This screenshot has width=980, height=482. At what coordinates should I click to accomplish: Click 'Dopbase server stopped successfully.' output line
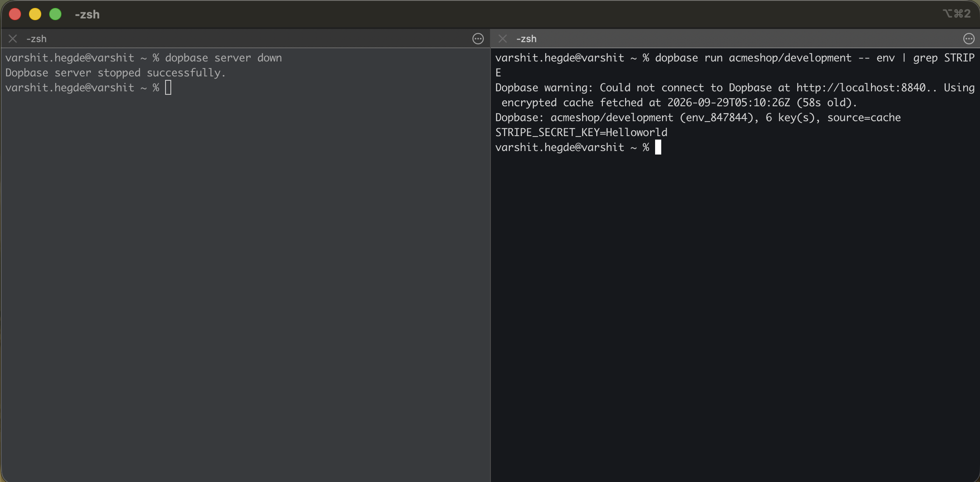(115, 73)
